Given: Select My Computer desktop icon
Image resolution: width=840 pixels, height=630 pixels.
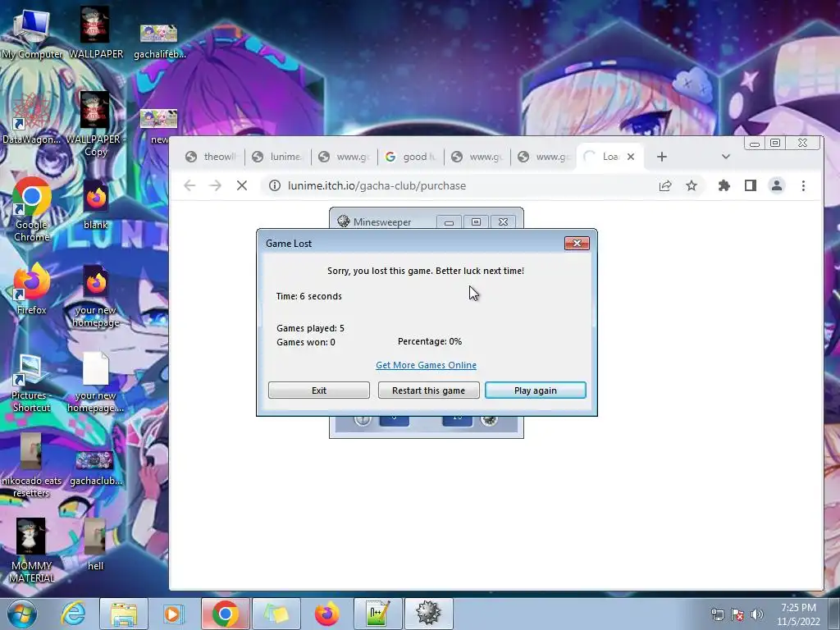Looking at the screenshot, I should [32, 33].
